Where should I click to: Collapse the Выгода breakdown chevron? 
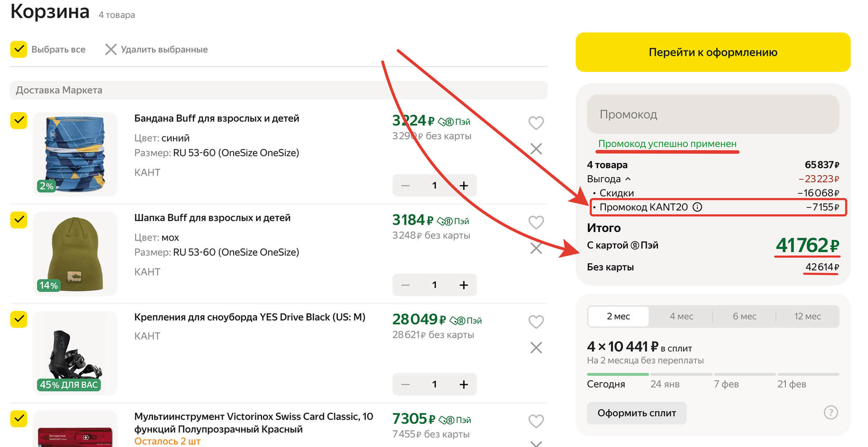[628, 179]
